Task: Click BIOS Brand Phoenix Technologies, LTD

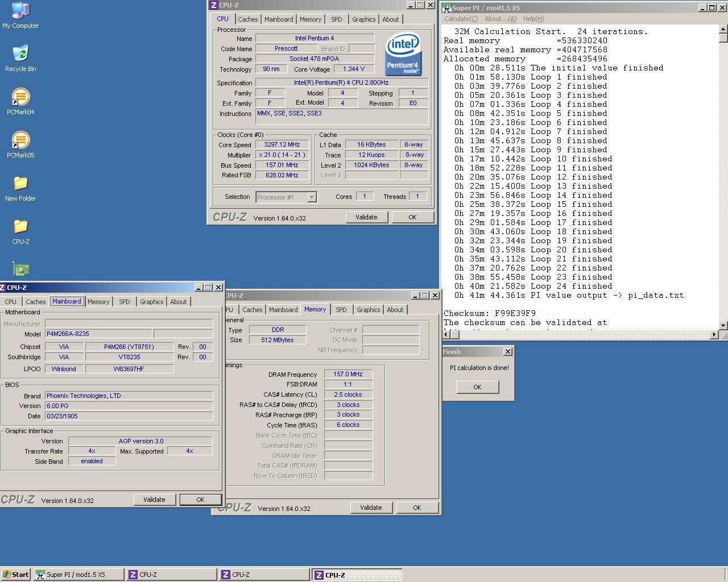Action: pos(129,396)
